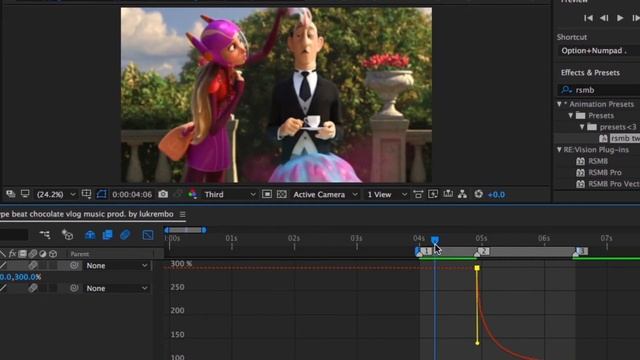
Task: Select the yellow keyframe at 300%
Action: pos(477,268)
